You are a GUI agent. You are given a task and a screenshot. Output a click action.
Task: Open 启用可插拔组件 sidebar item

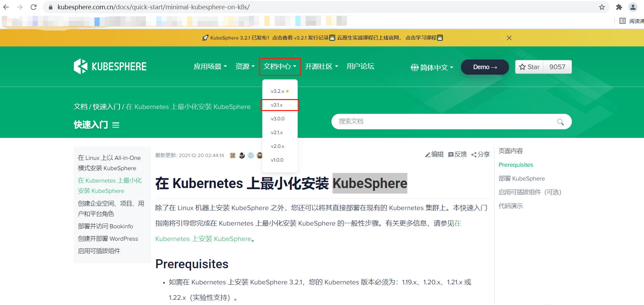pyautogui.click(x=99, y=251)
